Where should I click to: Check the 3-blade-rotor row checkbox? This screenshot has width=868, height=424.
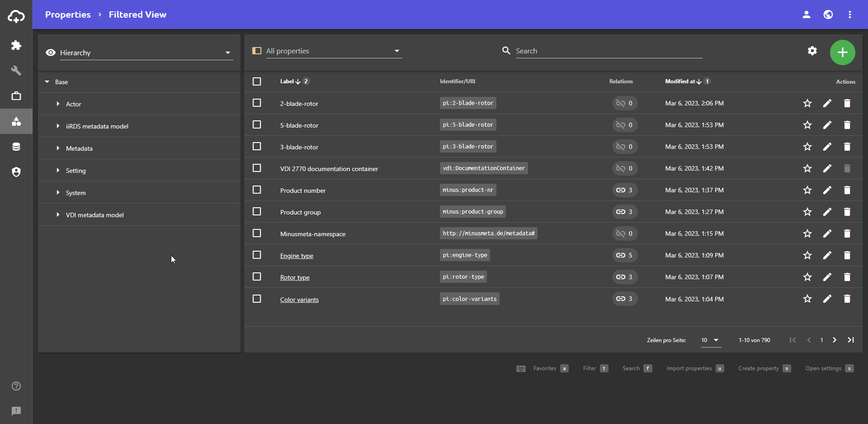(x=257, y=146)
